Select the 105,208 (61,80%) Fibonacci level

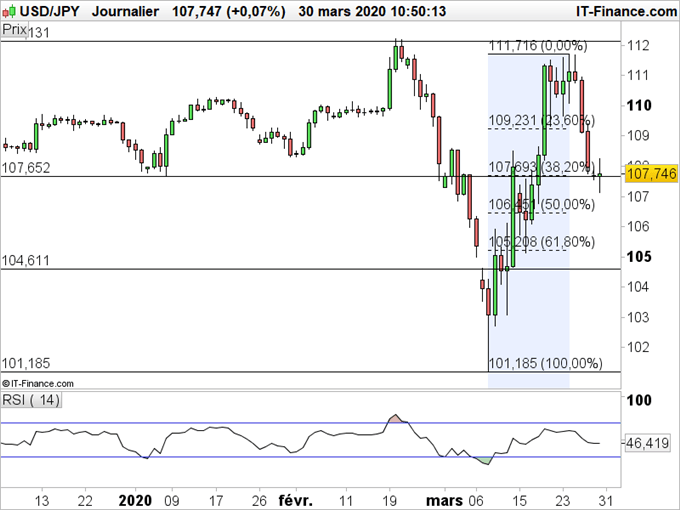pos(542,242)
